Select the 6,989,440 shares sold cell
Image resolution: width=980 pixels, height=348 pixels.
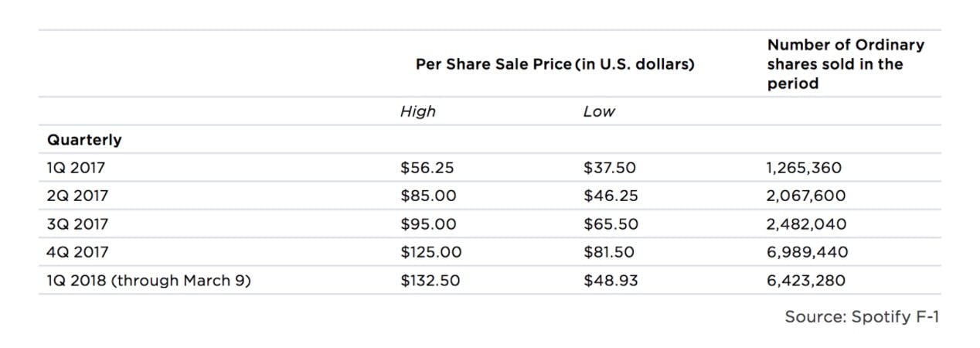point(808,252)
